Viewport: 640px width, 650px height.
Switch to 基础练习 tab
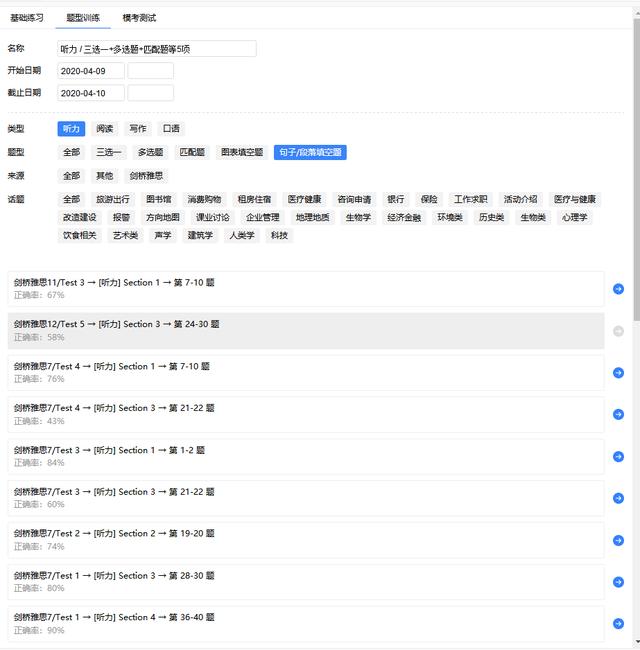click(x=27, y=18)
